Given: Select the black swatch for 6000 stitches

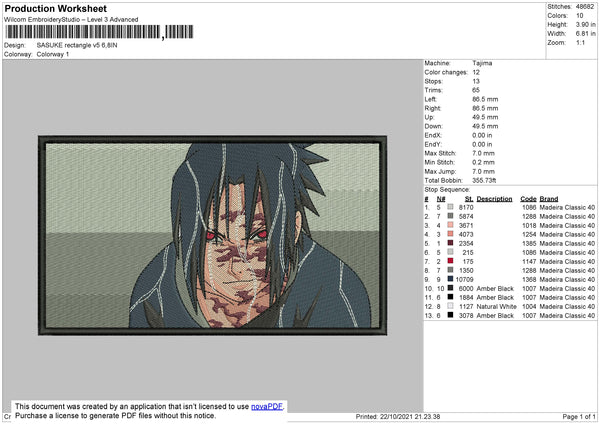Looking at the screenshot, I should click(450, 288).
